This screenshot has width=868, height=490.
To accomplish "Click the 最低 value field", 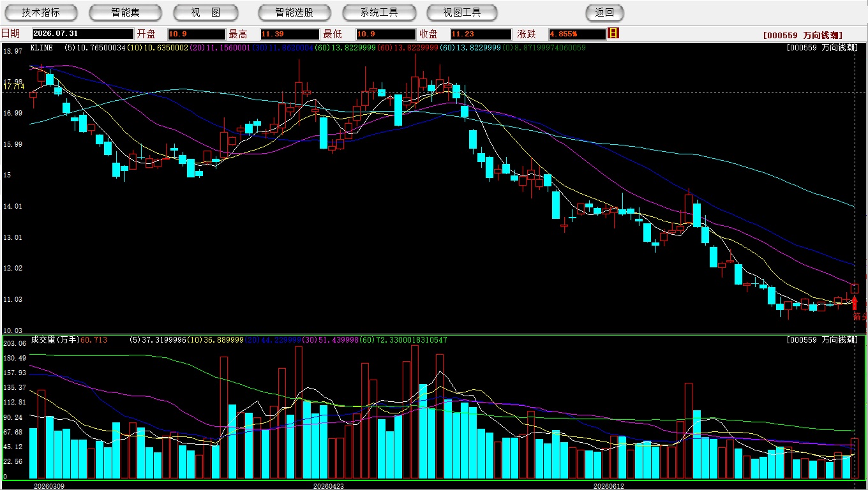I will [385, 34].
